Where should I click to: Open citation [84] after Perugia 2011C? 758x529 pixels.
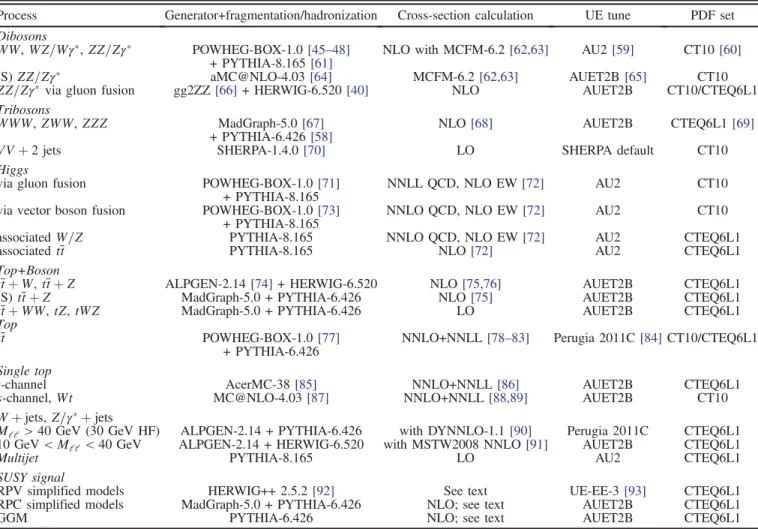point(651,338)
